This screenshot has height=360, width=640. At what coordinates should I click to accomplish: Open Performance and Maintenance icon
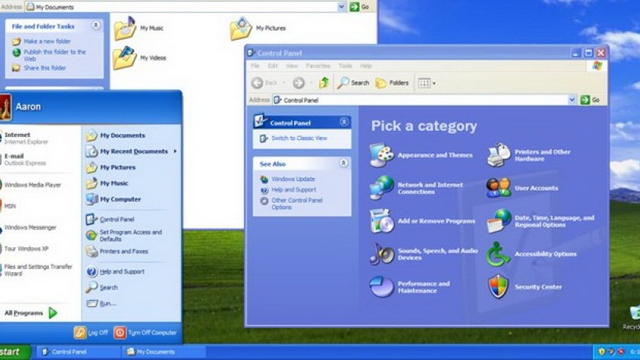pyautogui.click(x=382, y=287)
